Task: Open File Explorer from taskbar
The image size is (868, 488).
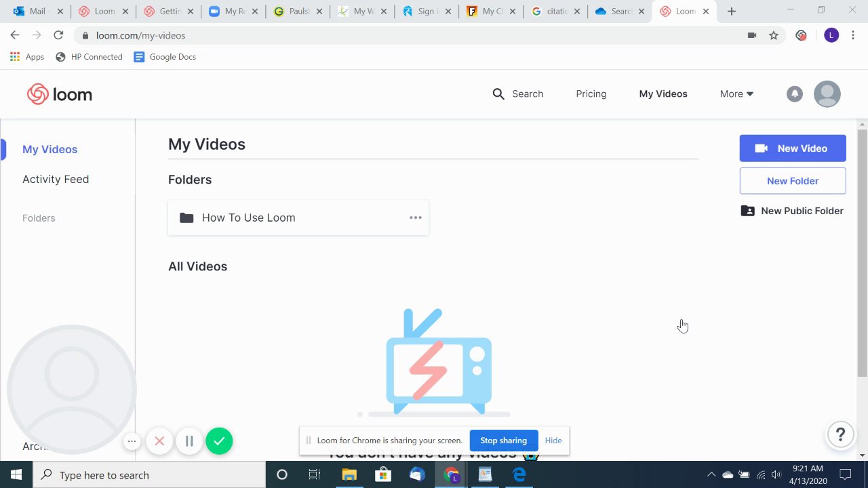Action: click(349, 474)
